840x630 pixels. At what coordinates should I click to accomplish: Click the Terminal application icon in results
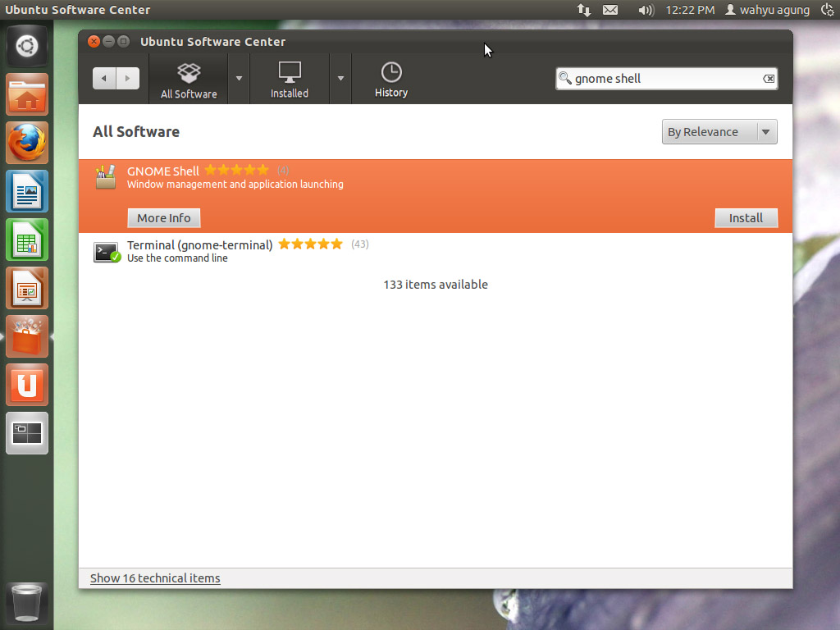coord(105,250)
